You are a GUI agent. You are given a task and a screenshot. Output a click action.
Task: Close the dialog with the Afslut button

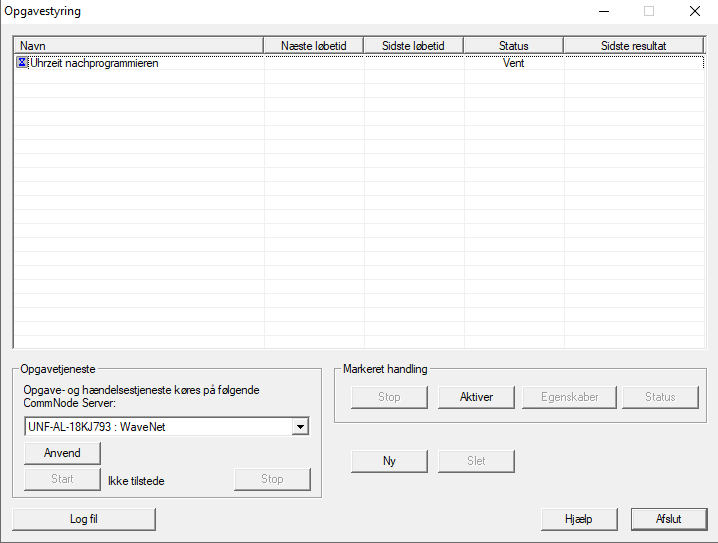tap(668, 519)
